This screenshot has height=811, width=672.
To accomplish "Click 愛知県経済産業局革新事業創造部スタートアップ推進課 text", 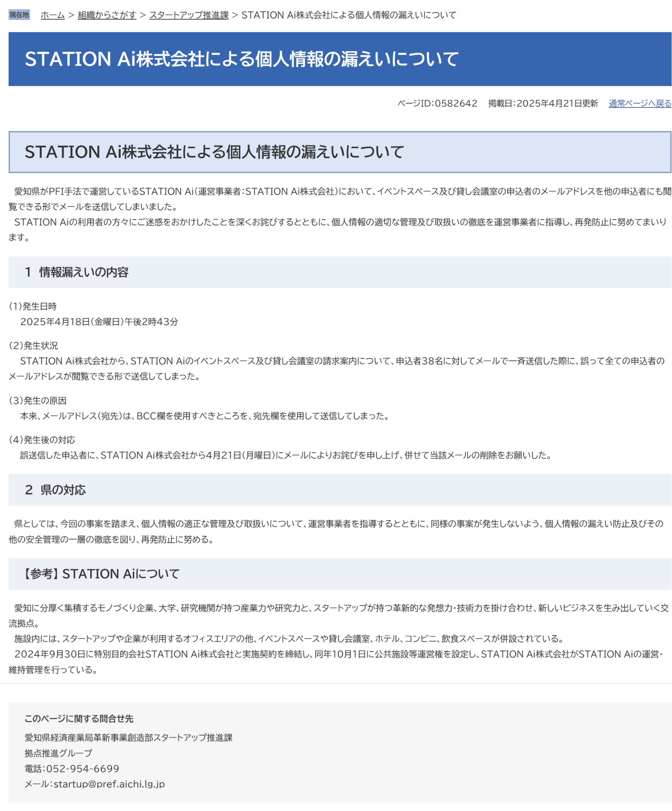I will click(129, 737).
